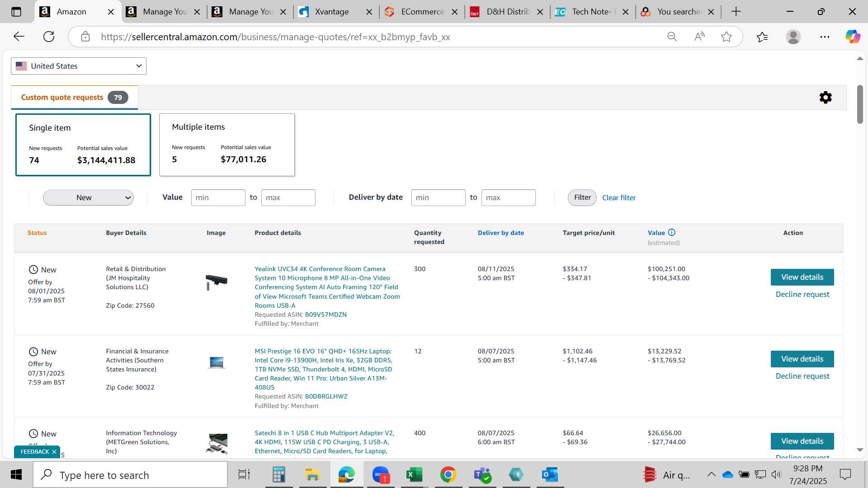Open the New status filter dropdown
This screenshot has height=488, width=868.
(88, 197)
